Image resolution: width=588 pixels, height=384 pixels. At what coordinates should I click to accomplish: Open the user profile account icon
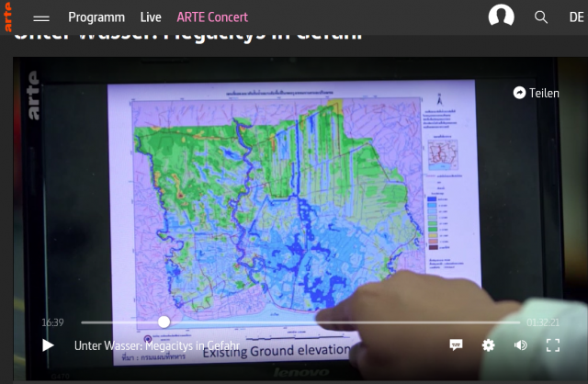(x=502, y=17)
